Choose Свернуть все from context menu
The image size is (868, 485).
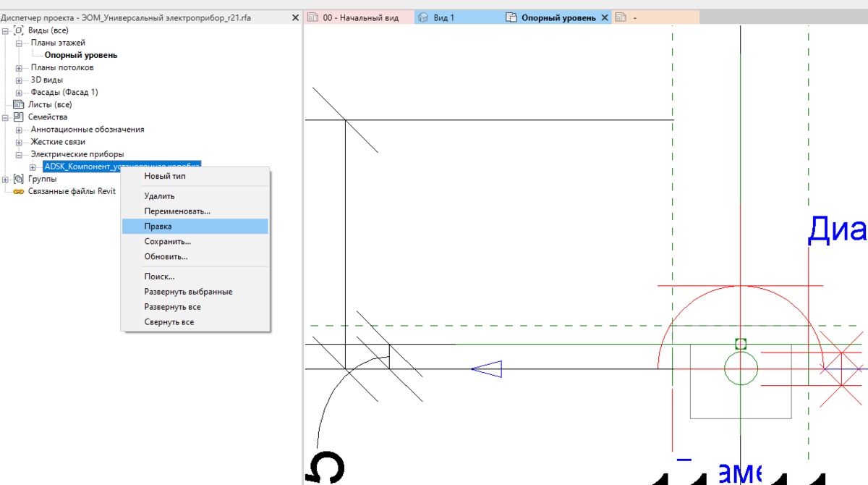(195, 321)
